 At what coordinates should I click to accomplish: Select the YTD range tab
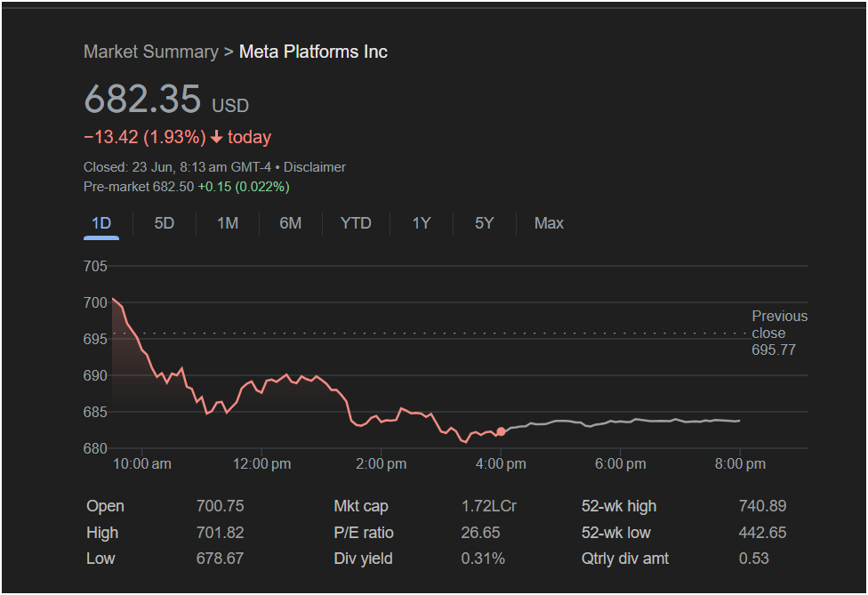[356, 223]
